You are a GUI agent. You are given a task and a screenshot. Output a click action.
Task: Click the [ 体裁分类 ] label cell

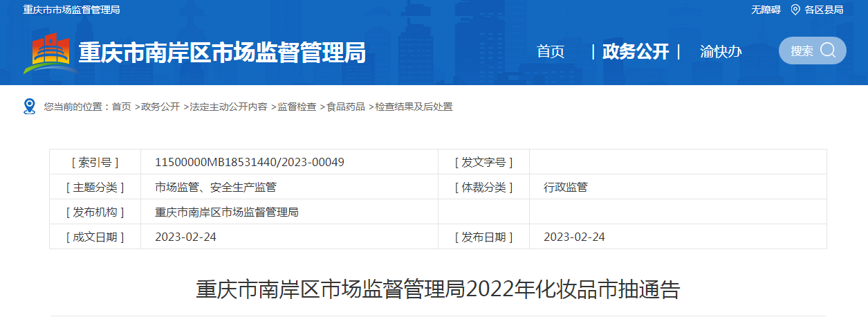point(483,187)
